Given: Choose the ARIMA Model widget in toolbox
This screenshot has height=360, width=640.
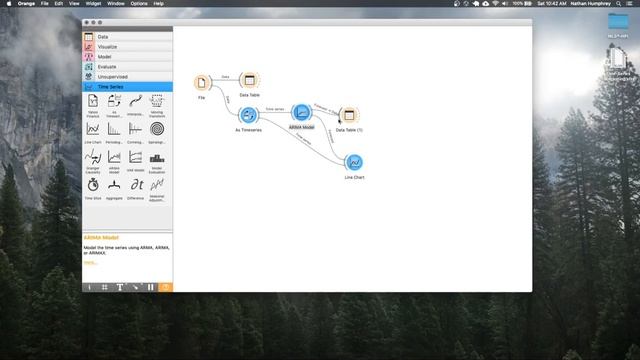Looking at the screenshot, I should [x=114, y=161].
